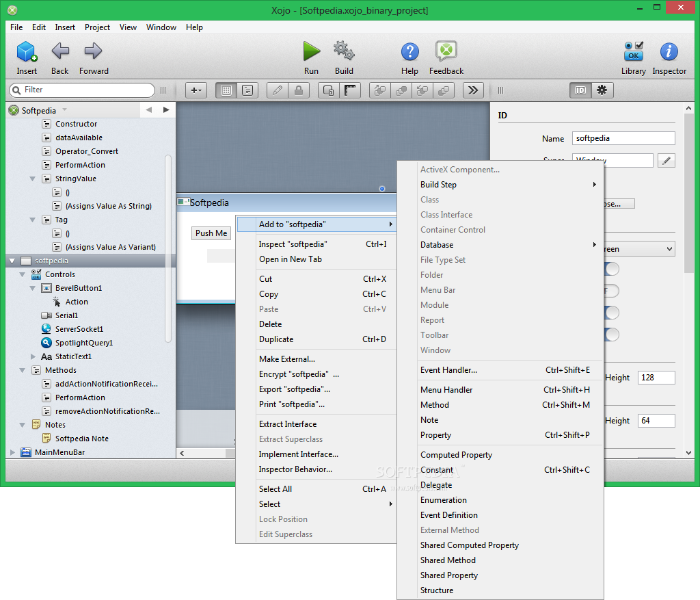
Task: Open the File menu
Action: 16,27
